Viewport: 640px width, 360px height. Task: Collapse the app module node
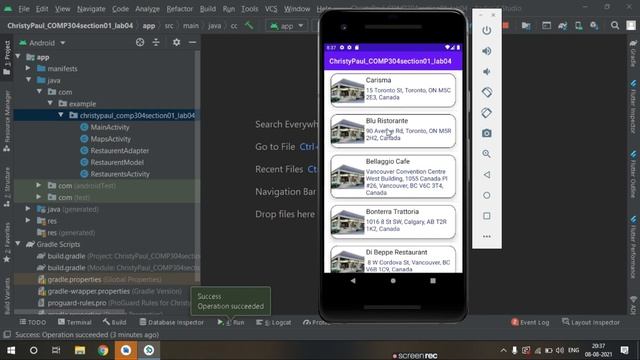click(x=18, y=56)
